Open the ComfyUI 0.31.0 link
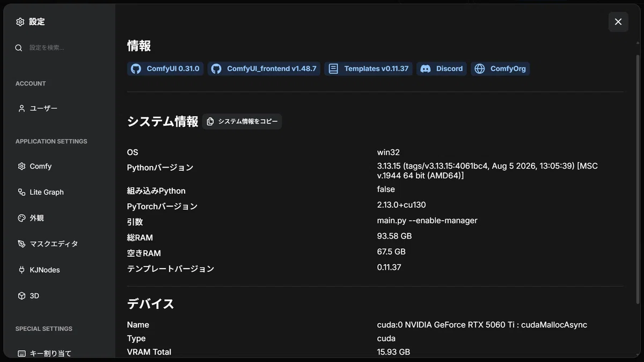 pyautogui.click(x=165, y=69)
